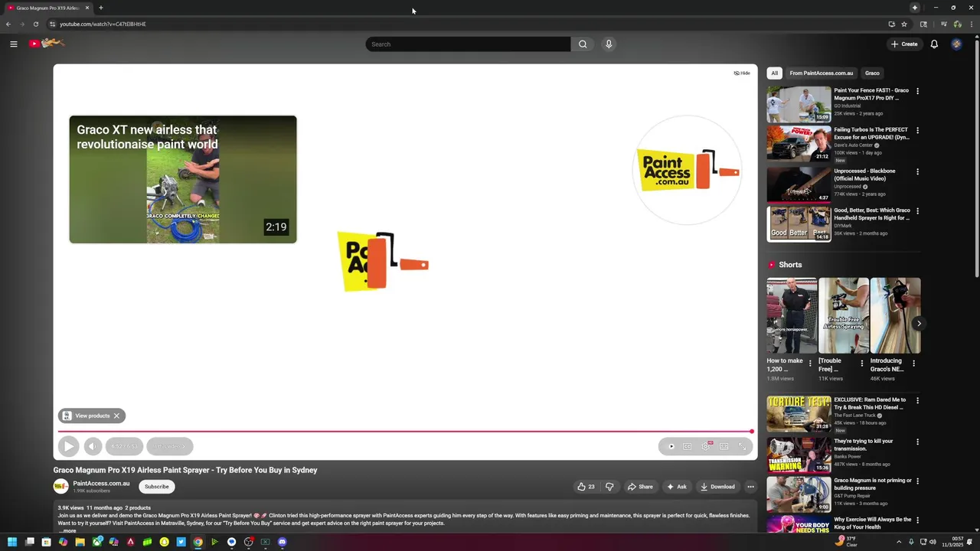Open options for EXCLUSIVE: Ram Dared Me video

coord(917,400)
